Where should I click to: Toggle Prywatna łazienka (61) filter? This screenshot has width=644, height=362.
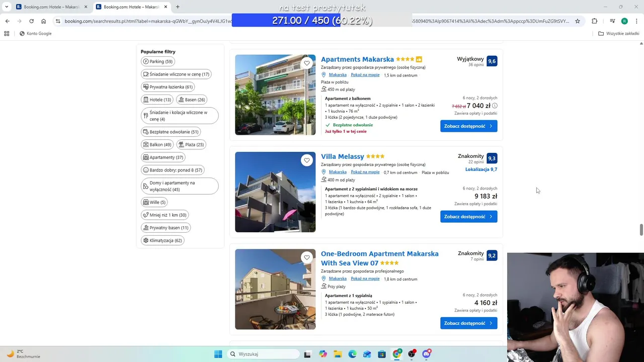click(168, 87)
